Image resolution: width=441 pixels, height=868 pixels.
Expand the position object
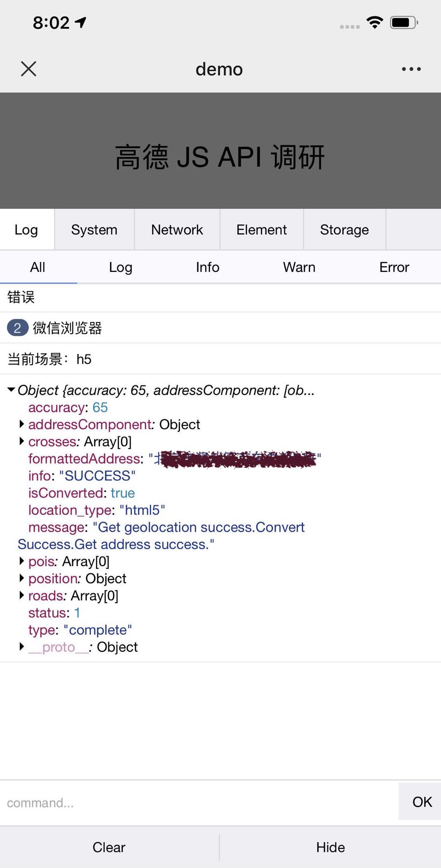tap(22, 578)
